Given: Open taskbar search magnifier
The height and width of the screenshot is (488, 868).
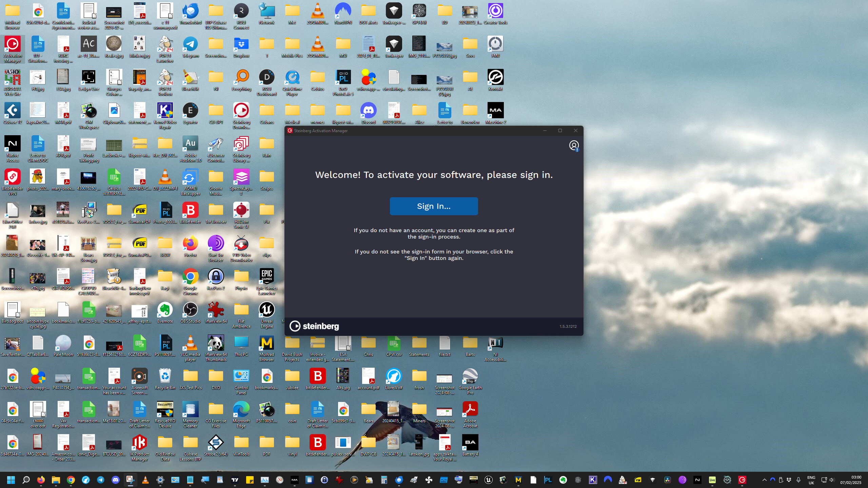Looking at the screenshot, I should tap(26, 480).
